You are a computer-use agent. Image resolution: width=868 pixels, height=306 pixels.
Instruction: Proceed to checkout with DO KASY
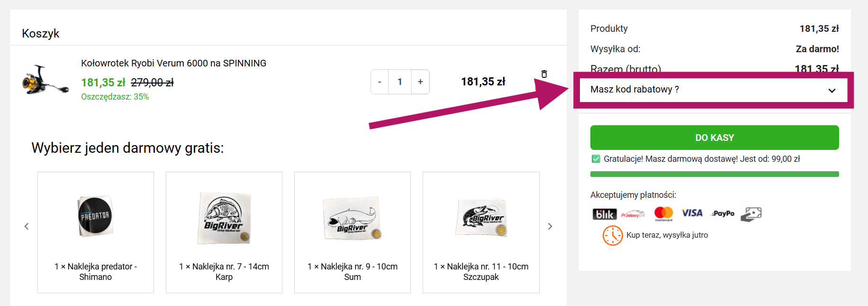(x=714, y=138)
